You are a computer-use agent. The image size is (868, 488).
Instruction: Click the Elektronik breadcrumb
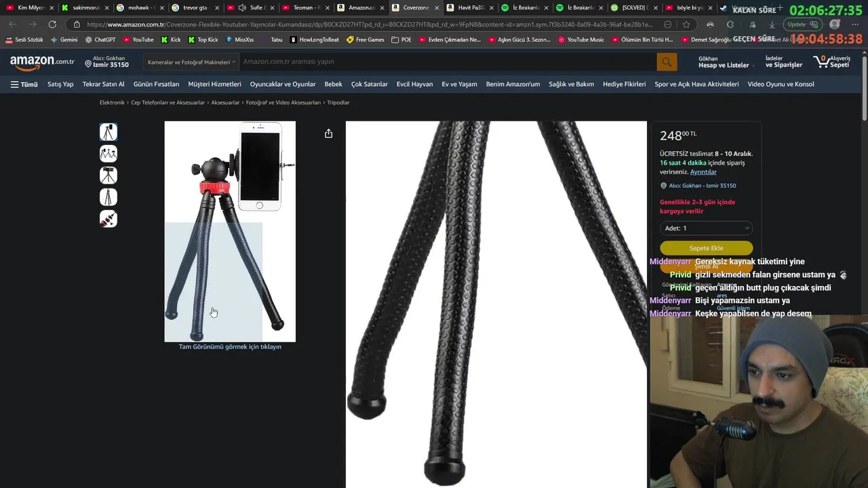pos(112,102)
